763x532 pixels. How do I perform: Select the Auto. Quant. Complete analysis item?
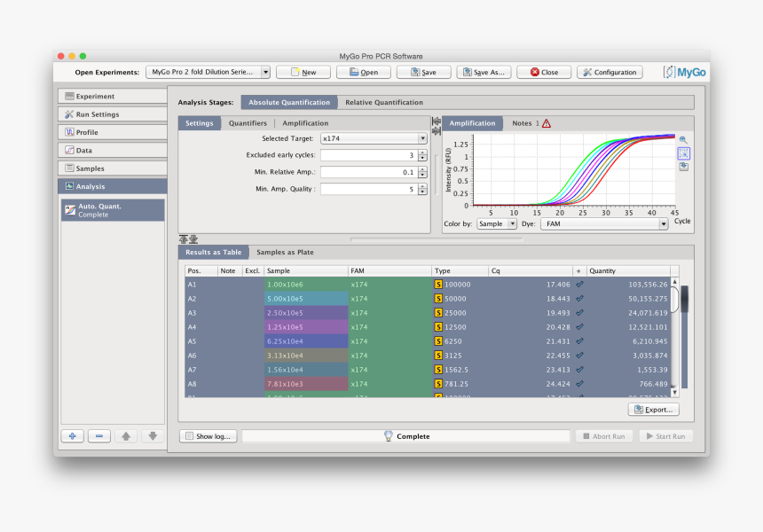click(113, 210)
